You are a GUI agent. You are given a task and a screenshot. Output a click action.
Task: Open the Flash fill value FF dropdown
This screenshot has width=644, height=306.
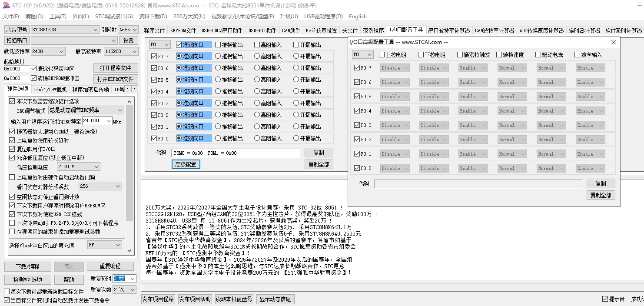[105, 245]
